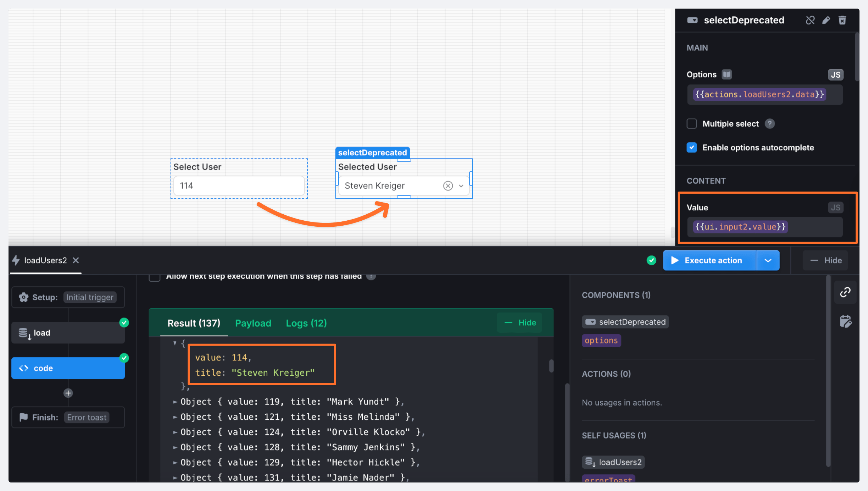The height and width of the screenshot is (491, 868).
Task: Add a step with the plus icon
Action: coord(68,393)
